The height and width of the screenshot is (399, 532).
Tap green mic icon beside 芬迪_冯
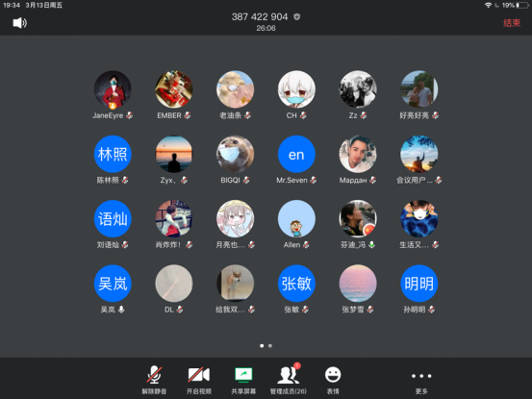click(x=372, y=244)
